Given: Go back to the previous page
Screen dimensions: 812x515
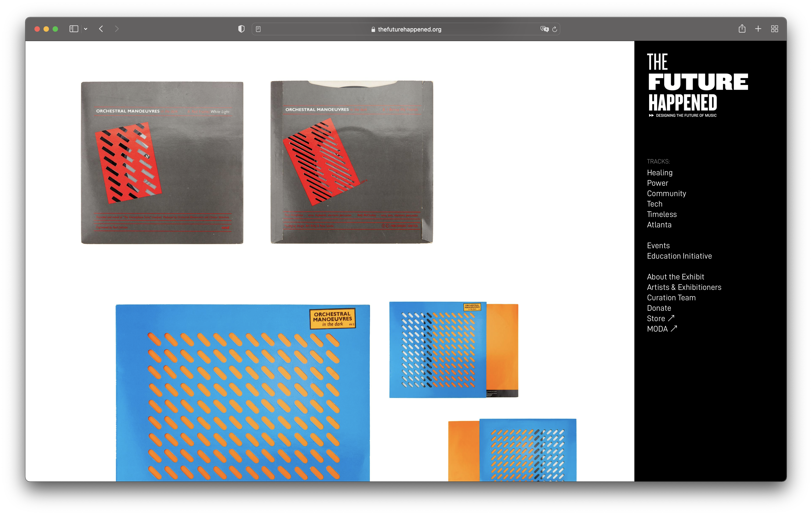Looking at the screenshot, I should pos(101,29).
